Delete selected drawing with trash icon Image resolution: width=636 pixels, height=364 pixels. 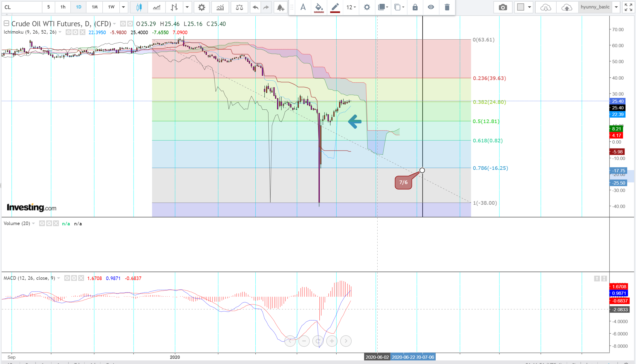[x=447, y=7]
